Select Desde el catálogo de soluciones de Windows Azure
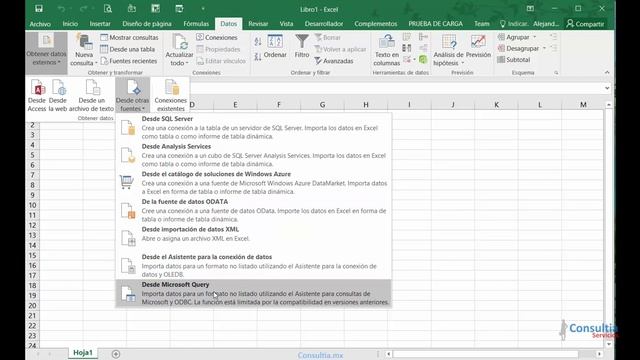This screenshot has height=360, width=640. pos(253,183)
